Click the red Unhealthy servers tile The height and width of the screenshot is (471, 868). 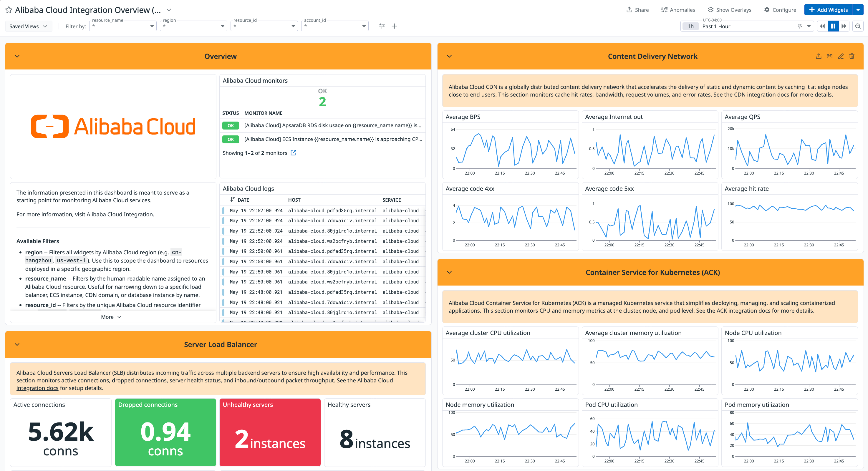(x=270, y=432)
